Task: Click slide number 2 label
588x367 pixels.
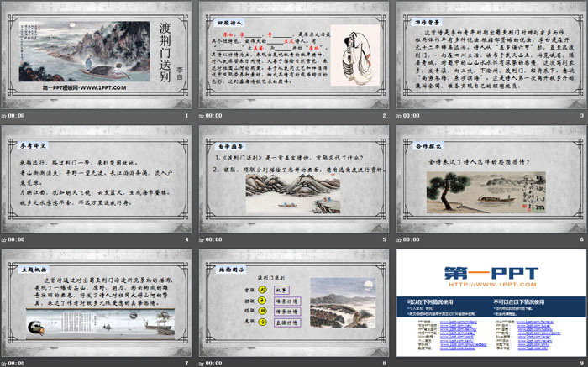Action: (x=385, y=116)
